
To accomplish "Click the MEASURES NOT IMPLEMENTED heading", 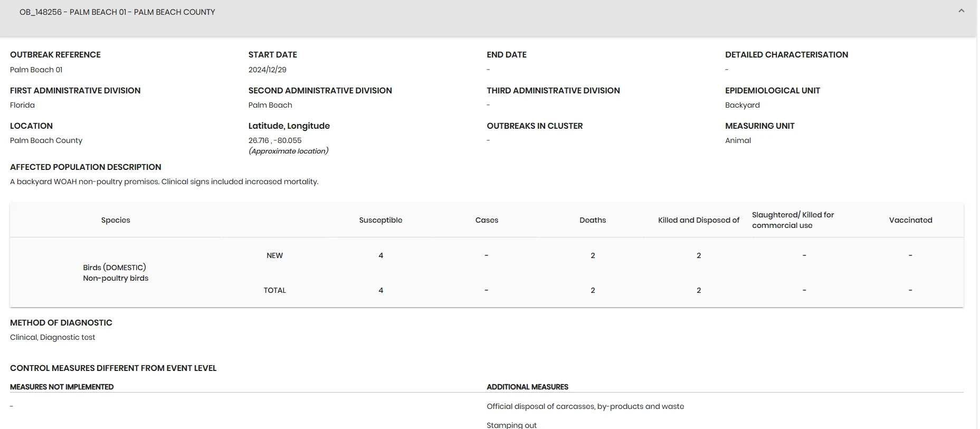I will (x=62, y=387).
